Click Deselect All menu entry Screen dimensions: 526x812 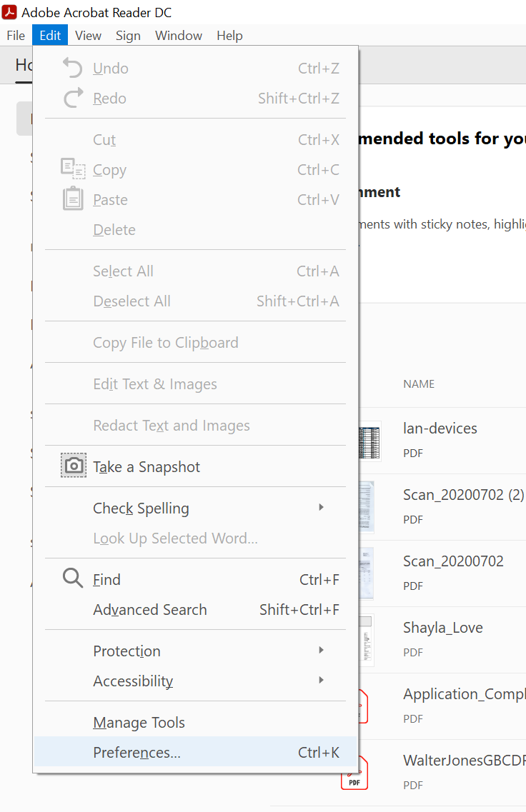pyautogui.click(x=195, y=301)
